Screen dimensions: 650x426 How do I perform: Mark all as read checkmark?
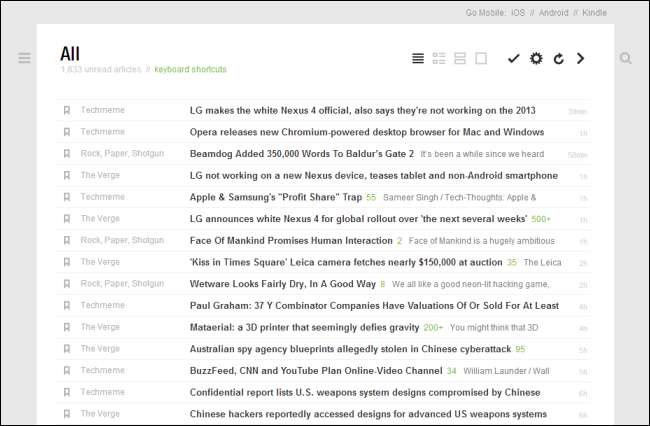click(514, 58)
